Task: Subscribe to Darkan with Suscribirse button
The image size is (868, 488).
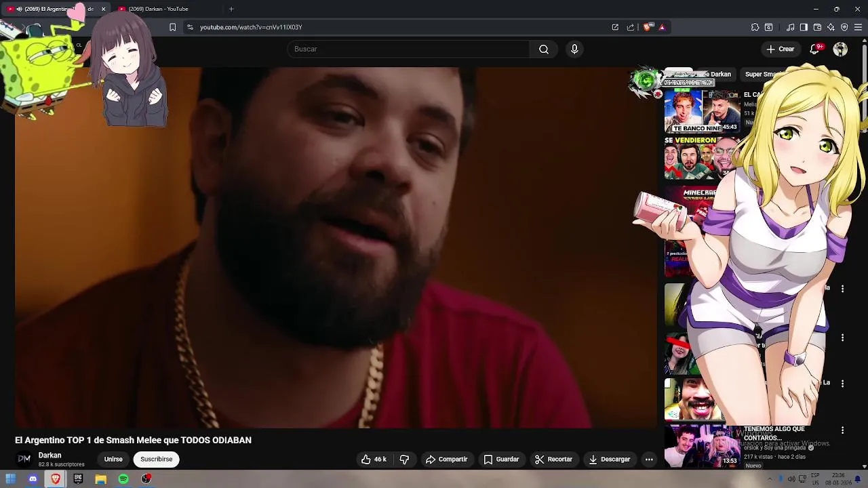Action: point(156,459)
